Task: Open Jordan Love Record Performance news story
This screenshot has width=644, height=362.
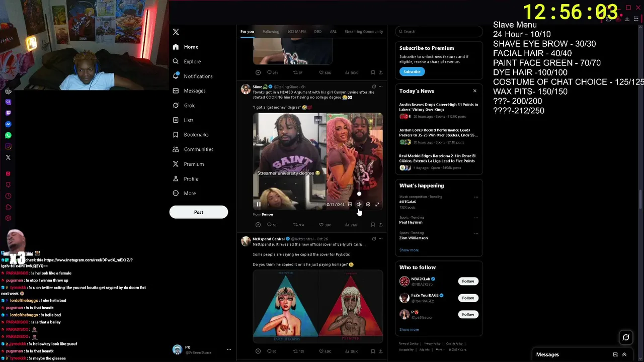Action: tap(439, 136)
